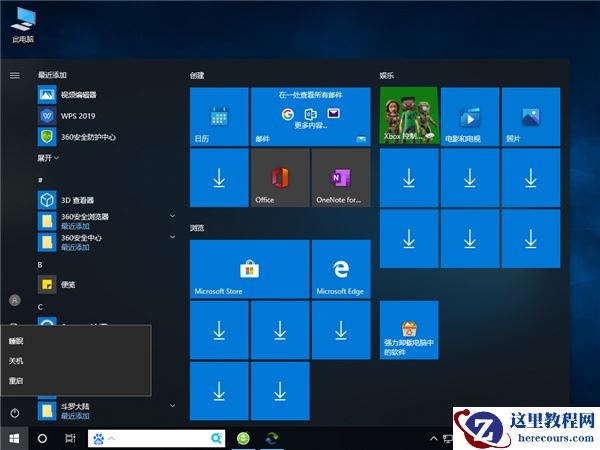The height and width of the screenshot is (450, 600).
Task: Expand the recently added list (展开)
Action: (x=48, y=158)
